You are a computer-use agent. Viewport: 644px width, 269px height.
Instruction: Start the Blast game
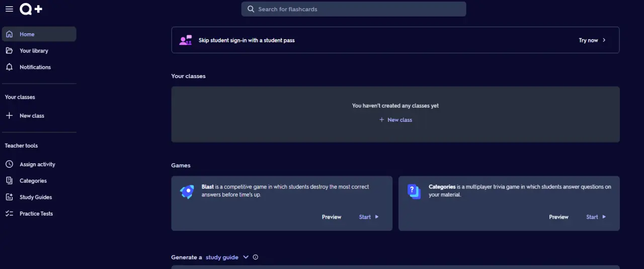tap(369, 217)
